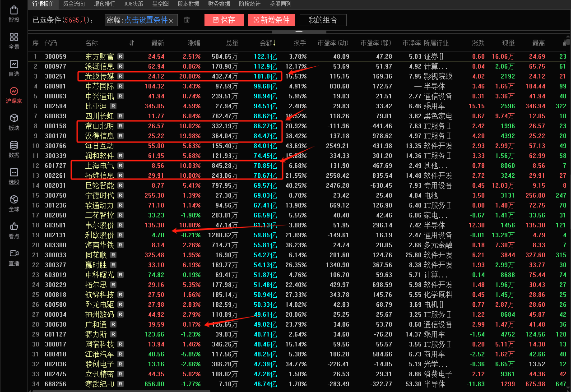This screenshot has width=571, height=392.
Task: Sort by the 最新 column header
Action: 158,43
